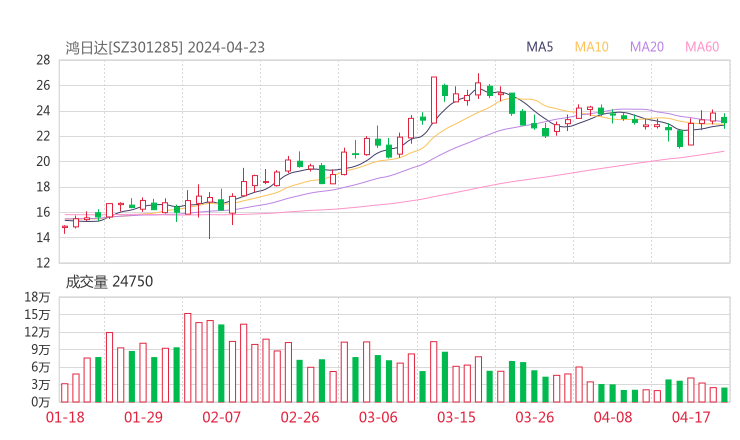740x440 pixels.
Task: Click the MA60 legend label
Action: click(702, 47)
